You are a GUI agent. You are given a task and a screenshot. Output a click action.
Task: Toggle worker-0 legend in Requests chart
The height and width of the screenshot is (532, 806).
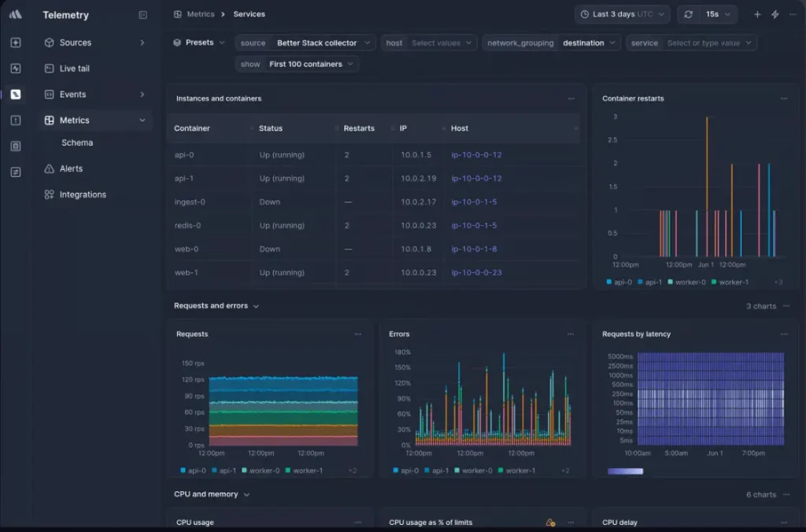coord(261,471)
